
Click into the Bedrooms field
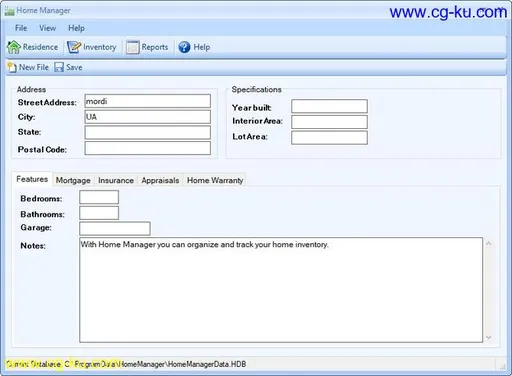click(99, 197)
